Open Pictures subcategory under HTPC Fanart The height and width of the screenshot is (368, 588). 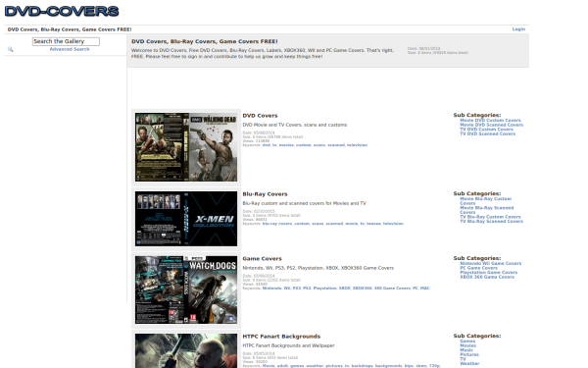click(x=469, y=354)
